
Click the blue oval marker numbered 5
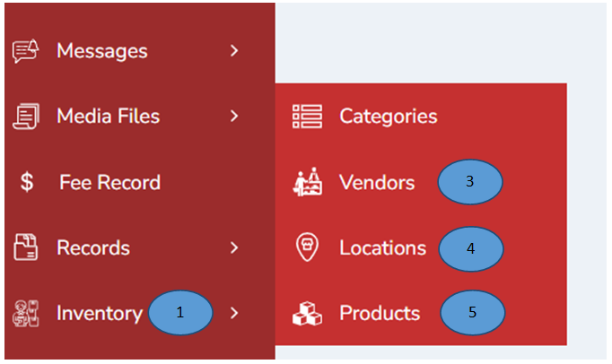(472, 314)
